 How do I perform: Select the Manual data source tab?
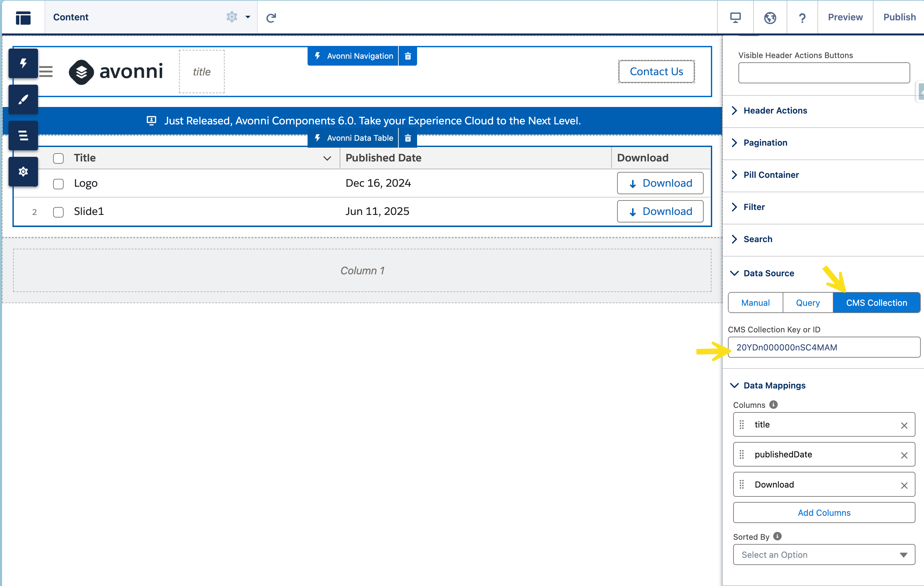[x=755, y=303]
